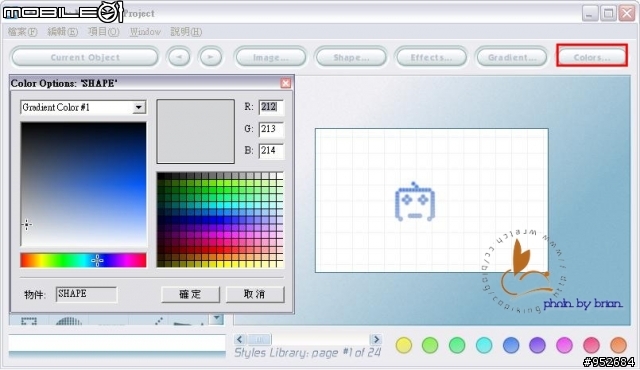Image resolution: width=640 pixels, height=370 pixels.
Task: Click the previous object arrow button
Action: coord(179,57)
